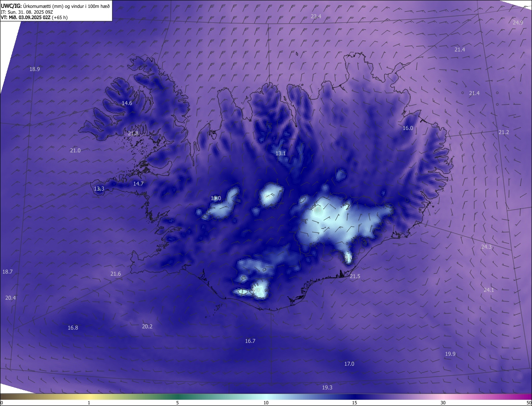Click the 20.2 value label
The width and height of the screenshot is (532, 406).
pyautogui.click(x=147, y=326)
